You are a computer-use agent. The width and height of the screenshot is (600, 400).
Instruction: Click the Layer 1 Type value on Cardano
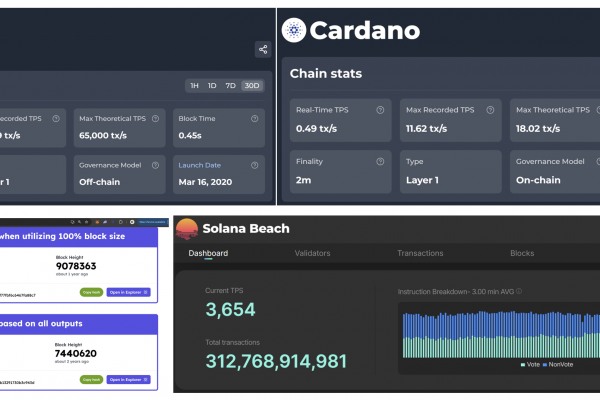coord(422,180)
